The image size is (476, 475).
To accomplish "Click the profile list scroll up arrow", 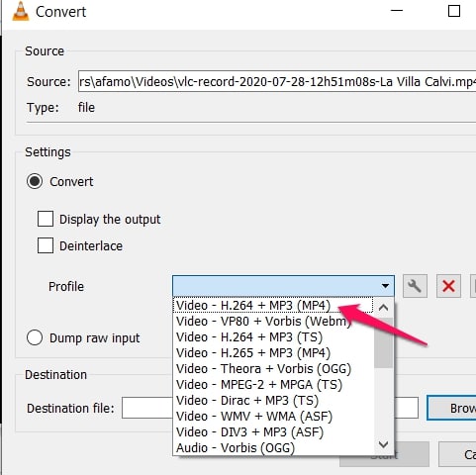I will pyautogui.click(x=383, y=308).
